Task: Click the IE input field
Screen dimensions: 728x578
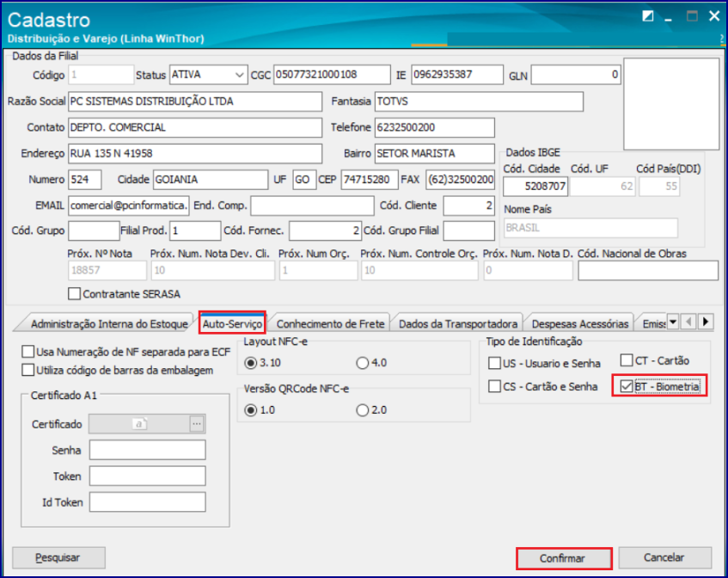Action: pos(457,75)
